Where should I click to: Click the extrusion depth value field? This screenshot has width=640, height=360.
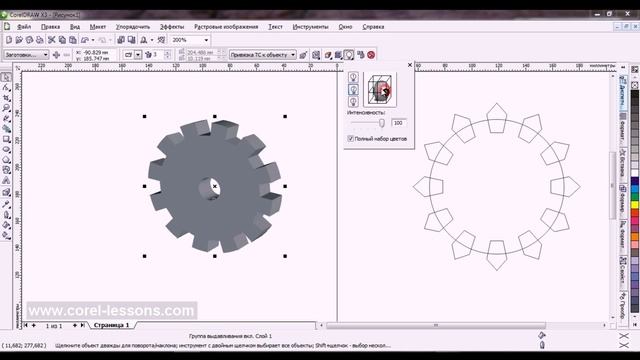(x=158, y=55)
